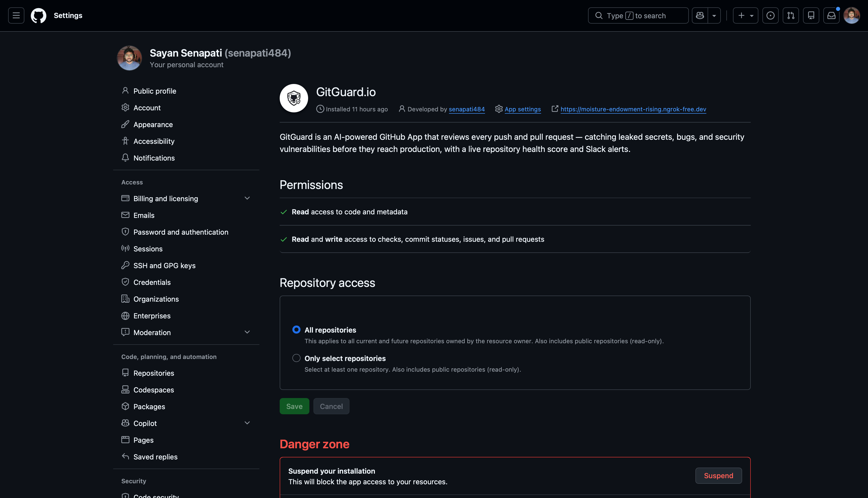Click the Organizations building icon
The image size is (868, 498).
pyautogui.click(x=125, y=299)
